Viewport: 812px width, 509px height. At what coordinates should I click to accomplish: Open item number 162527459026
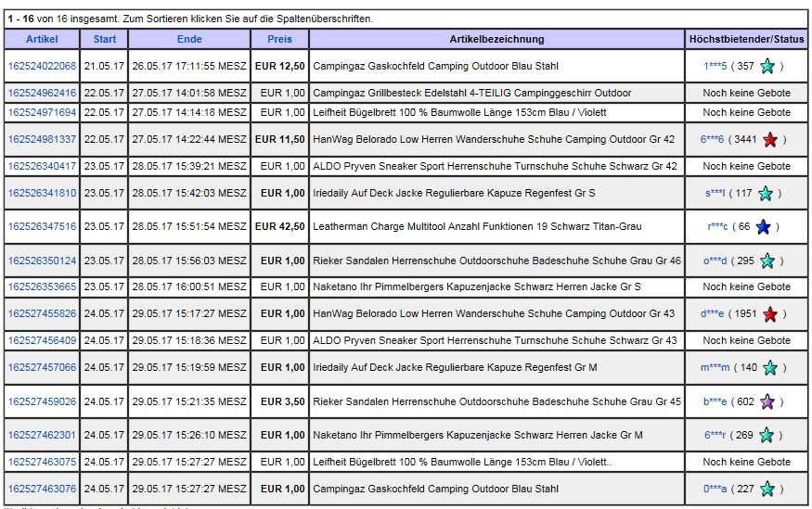point(42,401)
